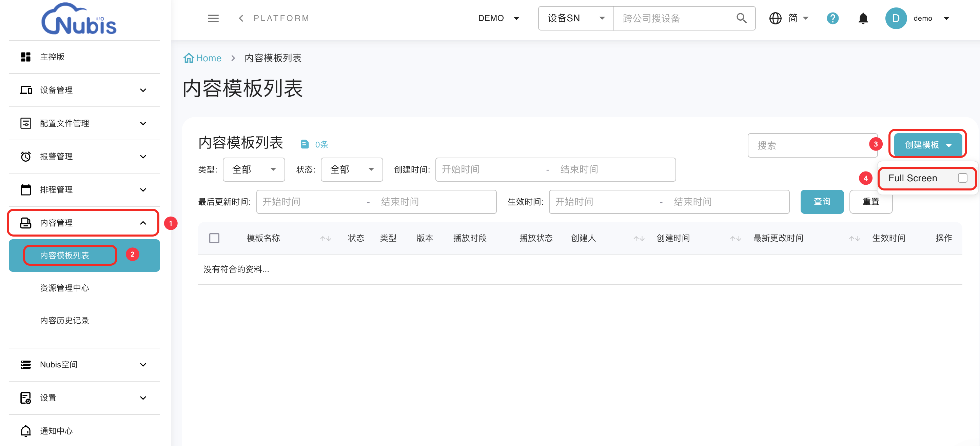Click the 重置 button
The height and width of the screenshot is (446, 980).
pyautogui.click(x=870, y=202)
